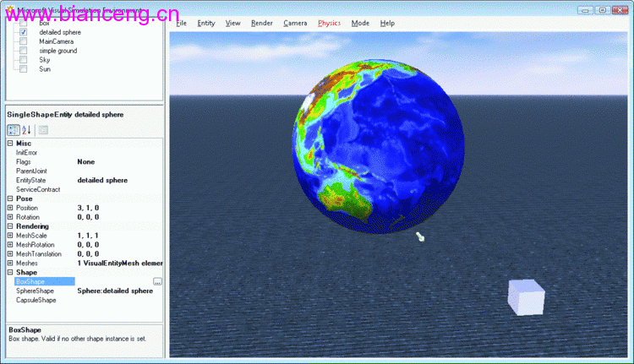This screenshot has height=364, width=634.
Task: Sort properties alphabetically with A-Z icon
Action: pos(27,130)
